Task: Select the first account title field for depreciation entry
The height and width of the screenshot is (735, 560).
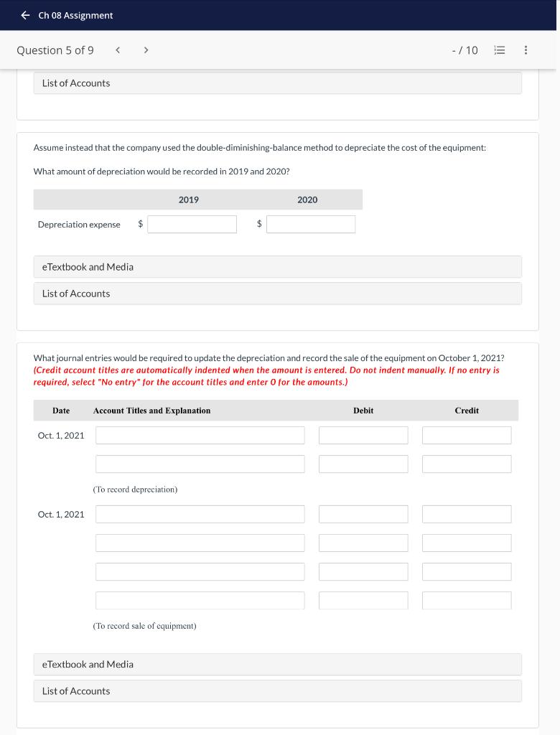Action: 200,435
